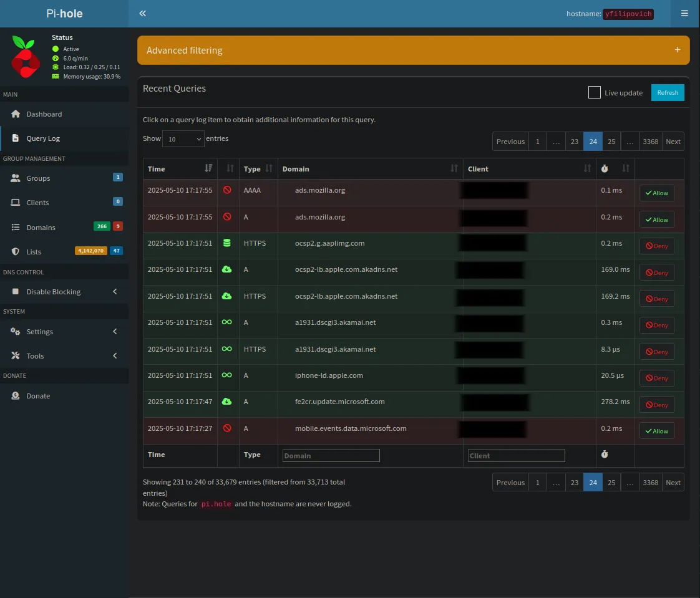Click the Dashboard home icon

[x=16, y=113]
